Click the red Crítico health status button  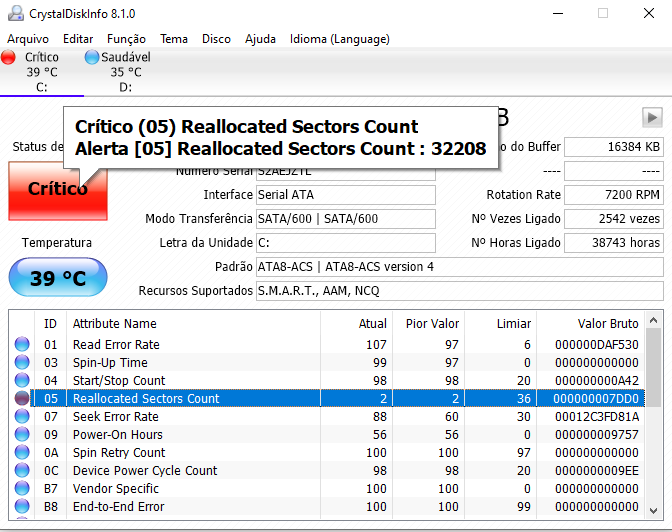click(x=58, y=191)
